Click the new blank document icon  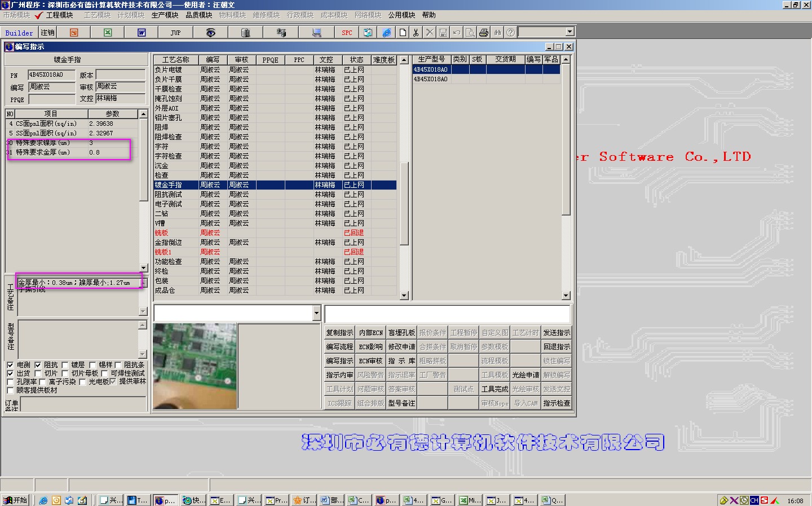(x=403, y=33)
